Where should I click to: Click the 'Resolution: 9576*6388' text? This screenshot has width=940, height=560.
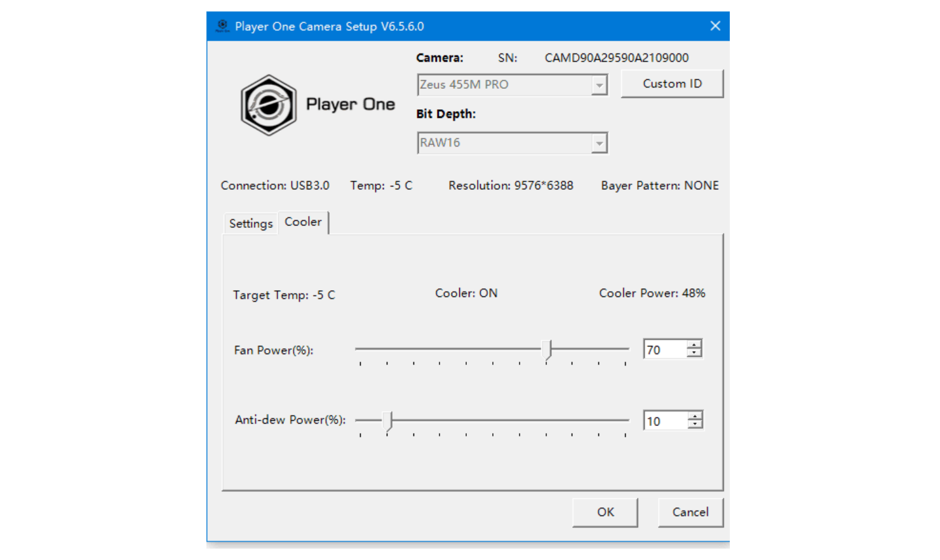tap(511, 185)
